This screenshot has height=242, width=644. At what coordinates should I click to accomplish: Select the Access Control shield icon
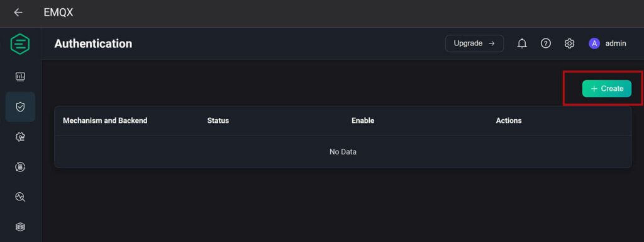tap(20, 107)
